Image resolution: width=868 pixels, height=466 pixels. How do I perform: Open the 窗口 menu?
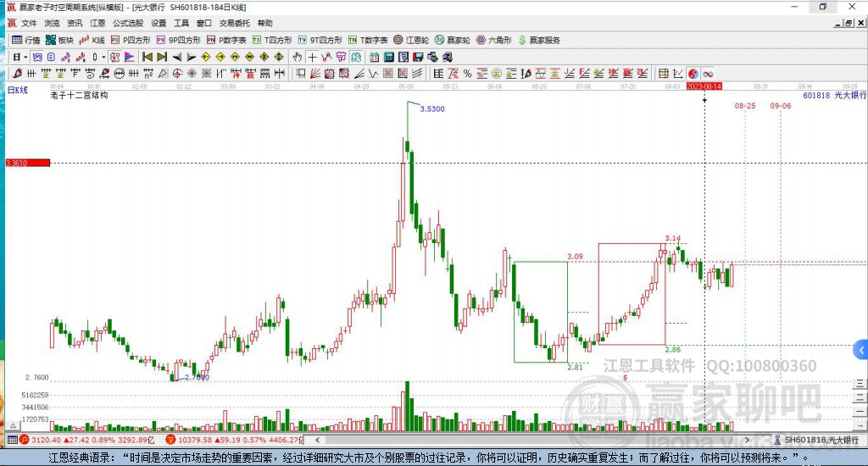[x=204, y=23]
